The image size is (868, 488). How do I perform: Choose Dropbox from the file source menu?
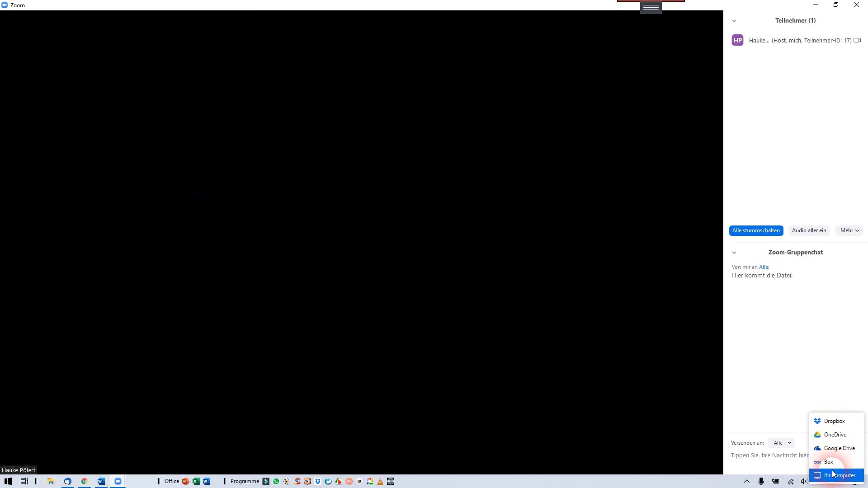[836, 421]
